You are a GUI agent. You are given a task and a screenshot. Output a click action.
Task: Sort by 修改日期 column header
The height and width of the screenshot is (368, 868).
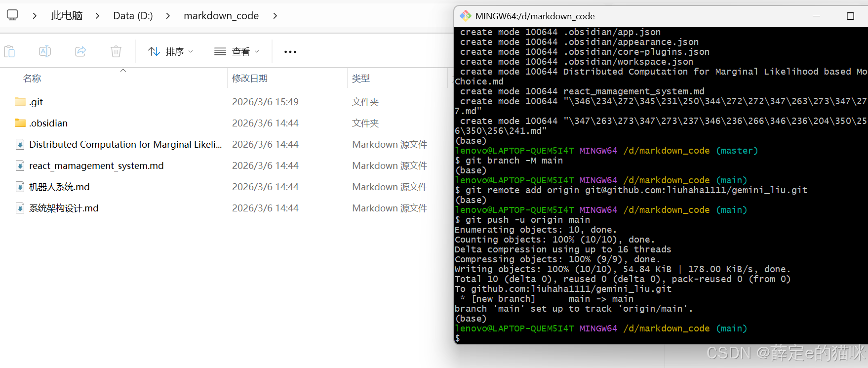click(250, 79)
